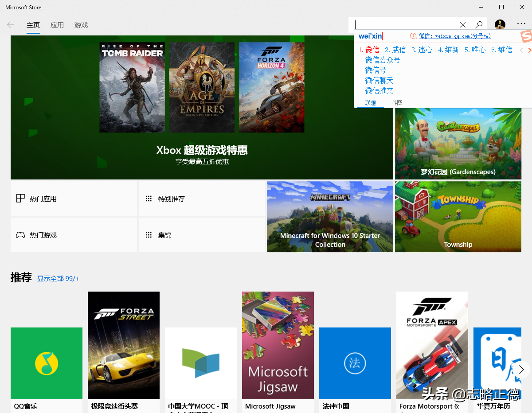
Task: Switch to the 斗图 tab in IME panel
Action: (x=397, y=102)
